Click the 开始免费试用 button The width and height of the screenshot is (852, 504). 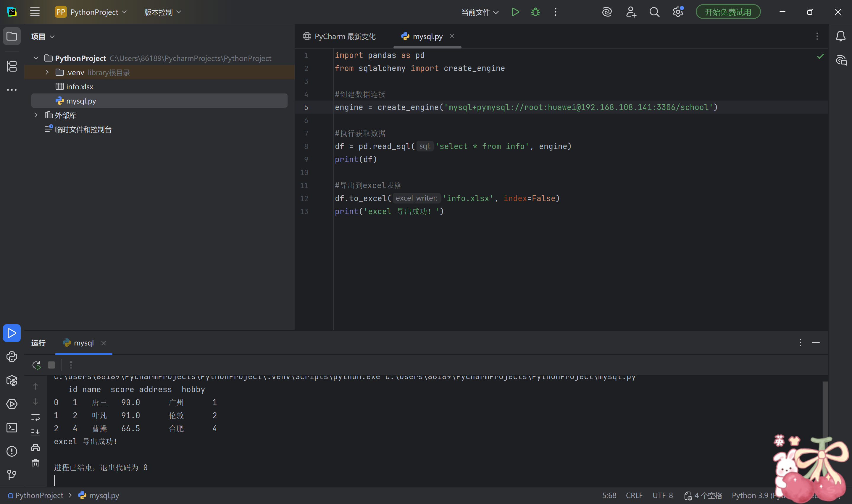tap(728, 12)
